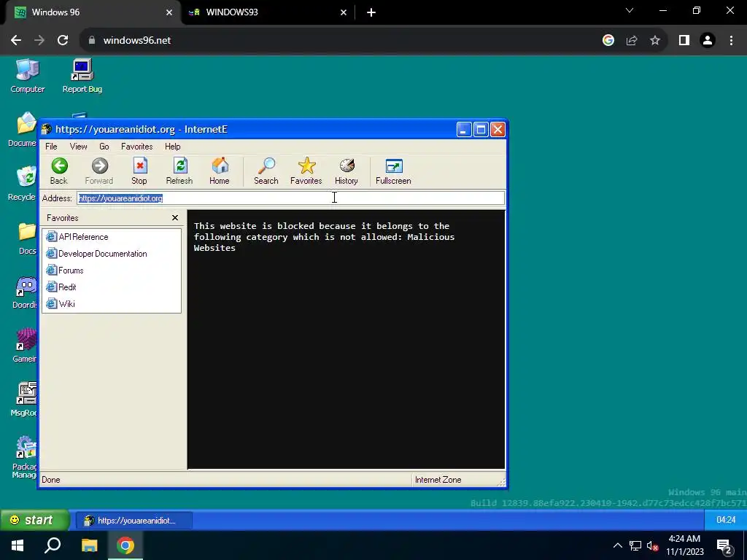The height and width of the screenshot is (560, 747).
Task: Select the Windows 96 Chrome tab
Action: coord(93,12)
